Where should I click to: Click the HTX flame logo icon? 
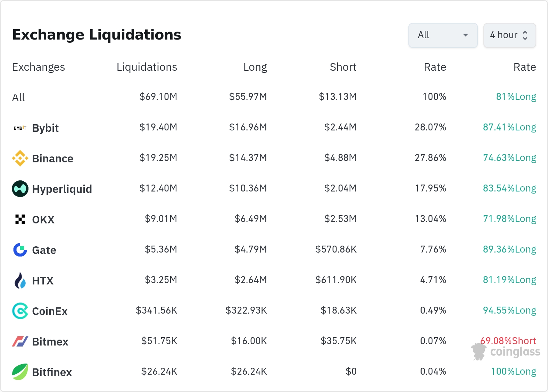pyautogui.click(x=20, y=280)
